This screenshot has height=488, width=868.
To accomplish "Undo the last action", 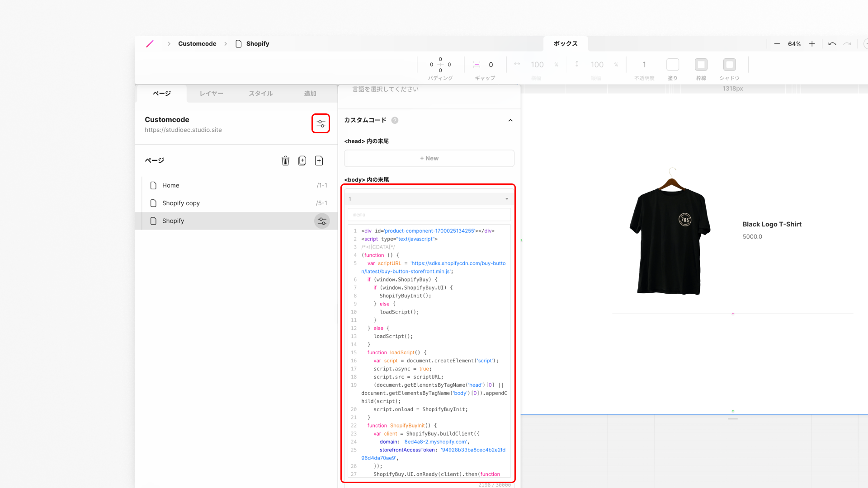I will 832,44.
